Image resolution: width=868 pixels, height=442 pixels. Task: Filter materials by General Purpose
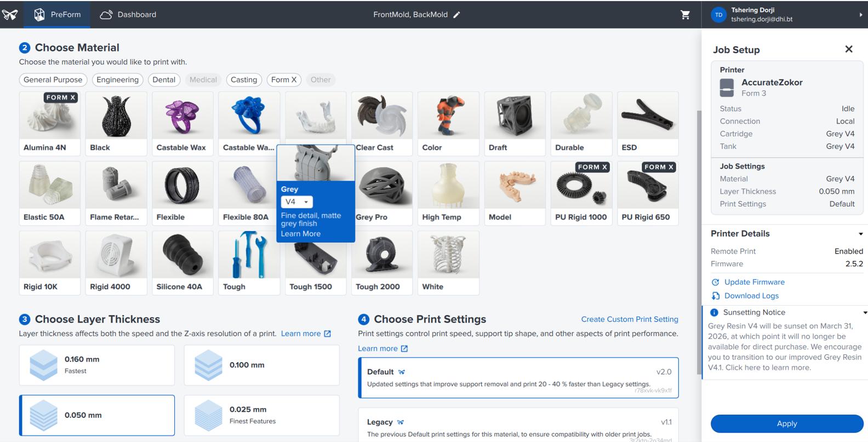[53, 79]
